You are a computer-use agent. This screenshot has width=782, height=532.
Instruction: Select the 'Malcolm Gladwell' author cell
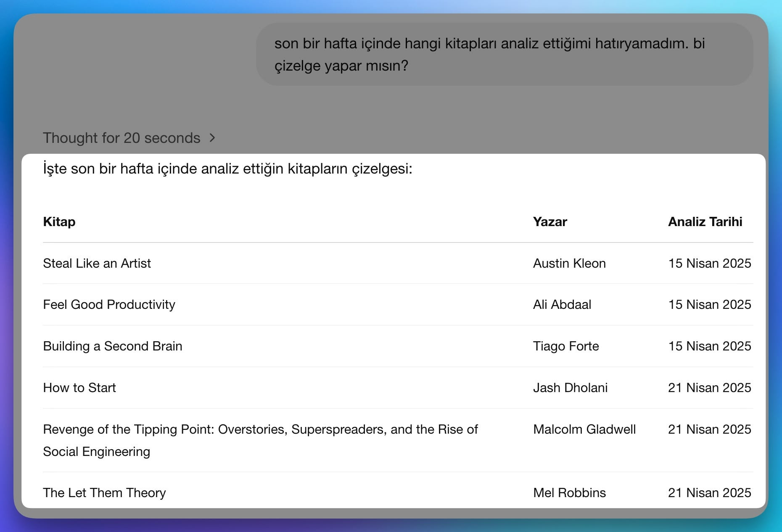pos(584,429)
